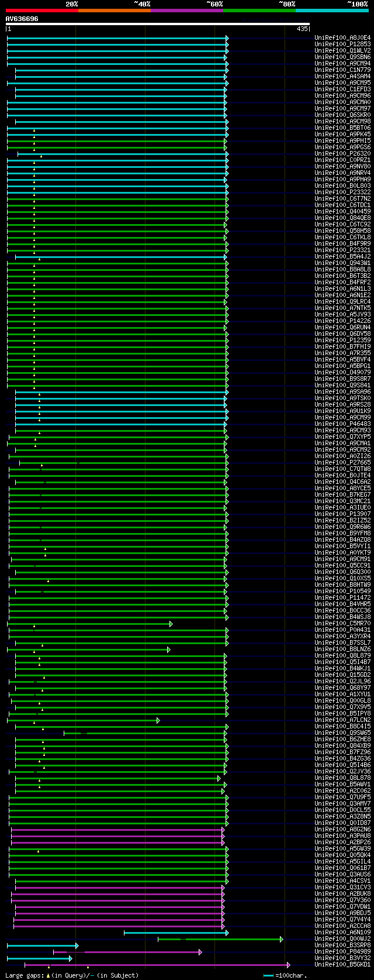Select the UniRef100_Q00WJ2 label
Screen dimensions: 374x980
[x=342, y=938]
